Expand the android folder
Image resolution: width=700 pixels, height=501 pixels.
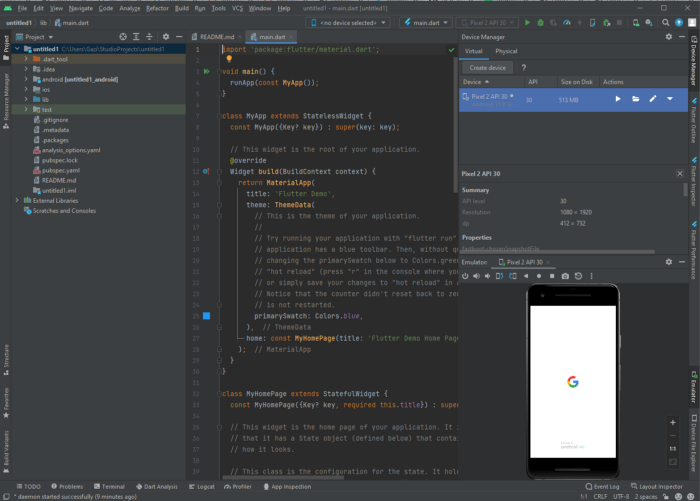tap(26, 79)
